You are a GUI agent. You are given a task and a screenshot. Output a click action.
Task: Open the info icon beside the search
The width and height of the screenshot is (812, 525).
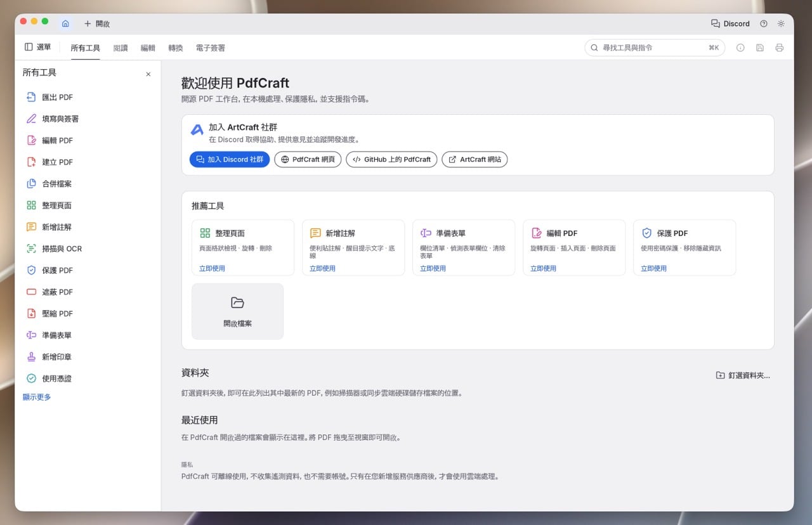tap(740, 48)
